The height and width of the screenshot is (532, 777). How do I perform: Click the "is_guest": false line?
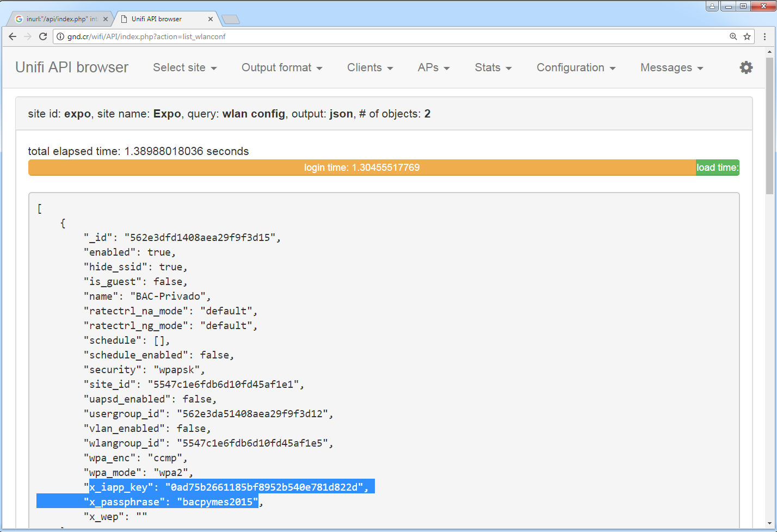135,282
